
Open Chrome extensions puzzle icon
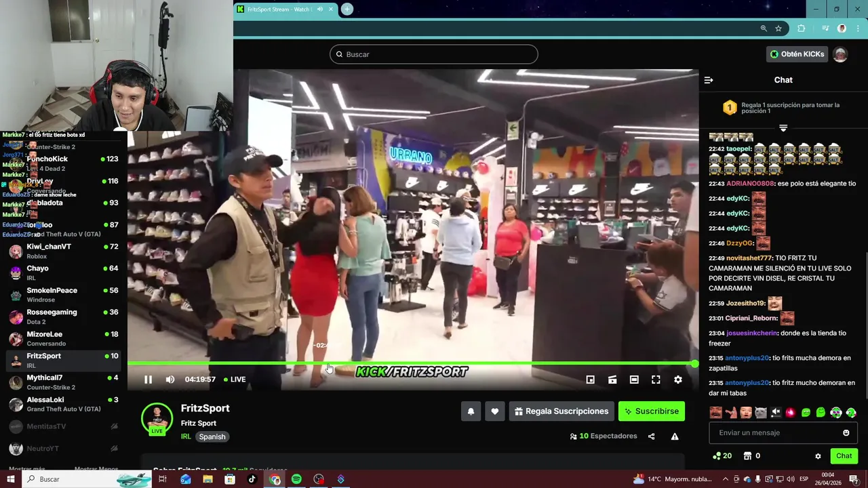click(x=801, y=28)
